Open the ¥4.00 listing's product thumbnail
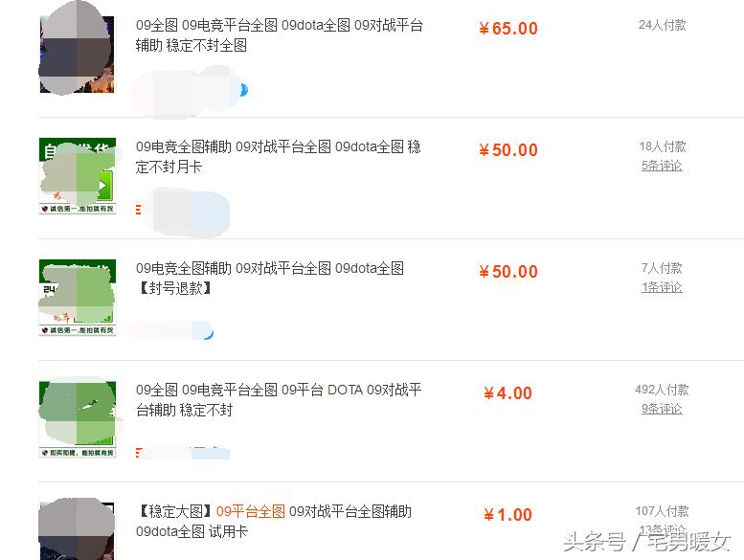 pyautogui.click(x=78, y=419)
